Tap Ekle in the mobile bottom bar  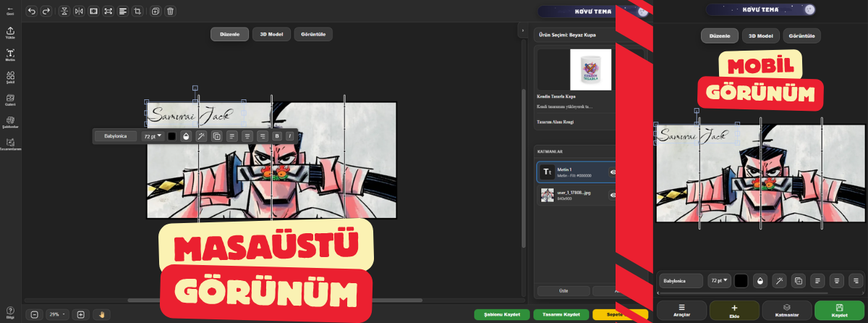pos(734,311)
